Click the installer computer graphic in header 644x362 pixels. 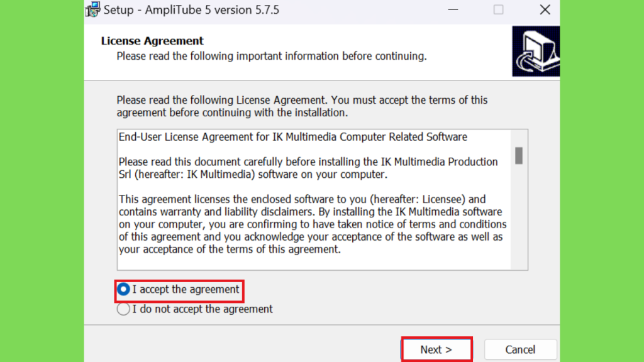(x=536, y=52)
